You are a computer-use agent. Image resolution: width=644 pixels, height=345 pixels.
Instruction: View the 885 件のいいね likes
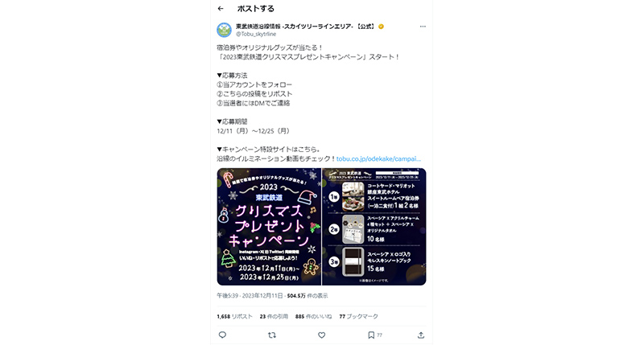tap(313, 317)
